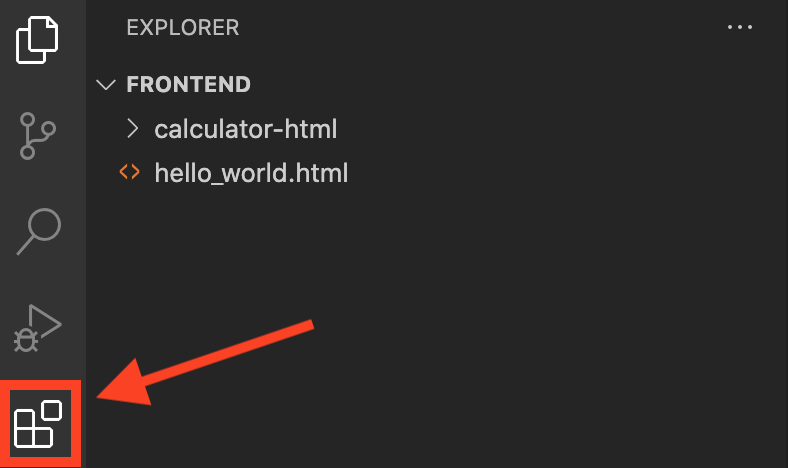Click the small detached square of Extensions icon
Viewport: 788px width, 468px height.
click(x=52, y=410)
